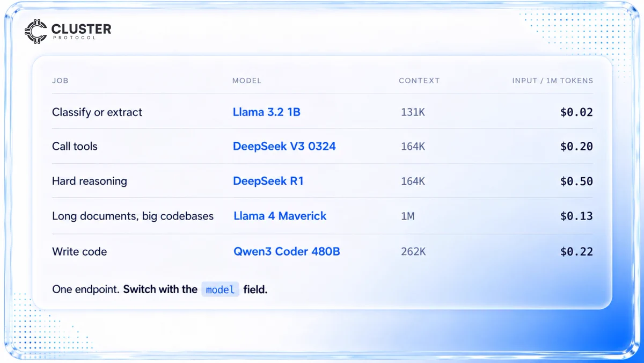Click the 'model' code tag in footer
Viewport: 644px width, 363px height.
pos(220,289)
